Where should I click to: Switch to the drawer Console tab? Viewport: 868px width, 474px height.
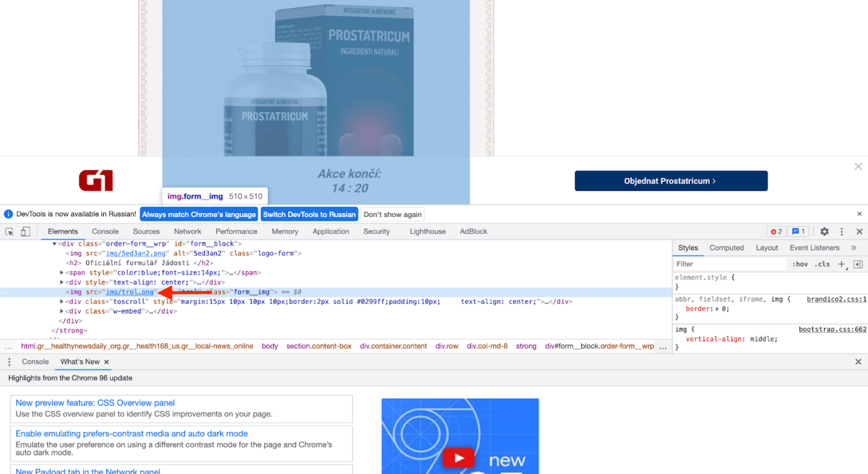35,362
